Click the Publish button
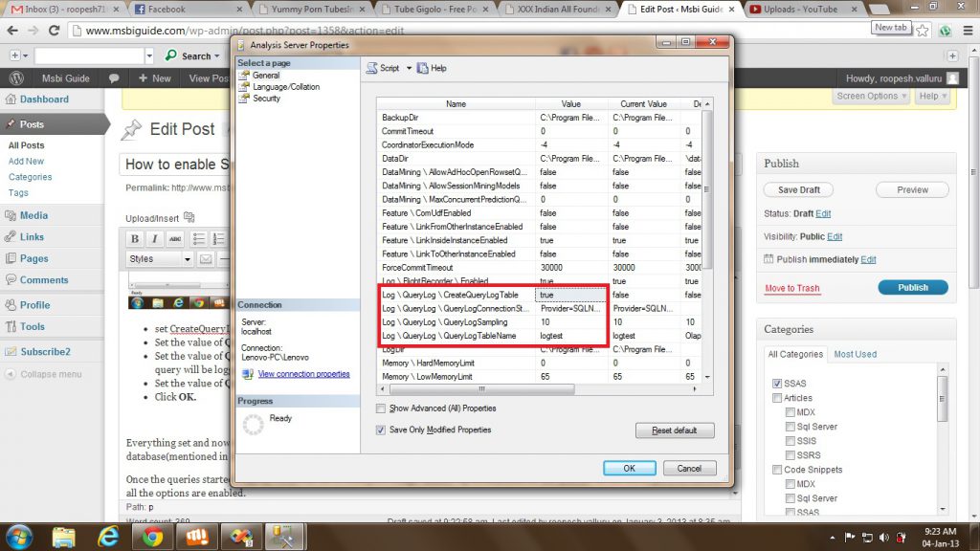The width and height of the screenshot is (980, 551). 912,287
